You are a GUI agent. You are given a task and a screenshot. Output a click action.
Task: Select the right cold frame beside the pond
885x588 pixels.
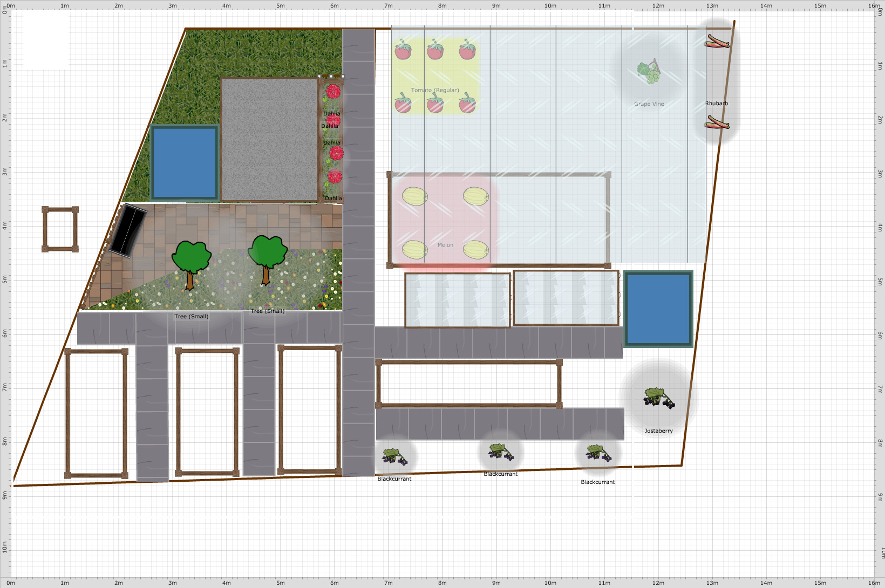tap(566, 298)
